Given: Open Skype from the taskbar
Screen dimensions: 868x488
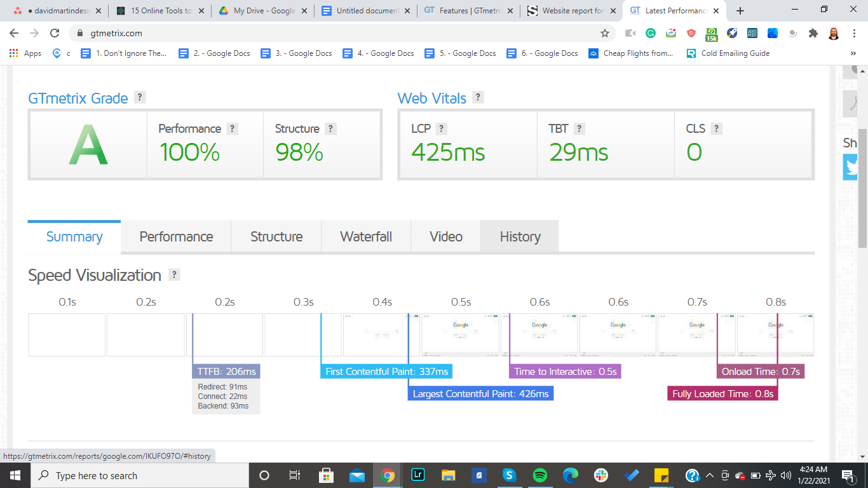Looking at the screenshot, I should [x=509, y=475].
